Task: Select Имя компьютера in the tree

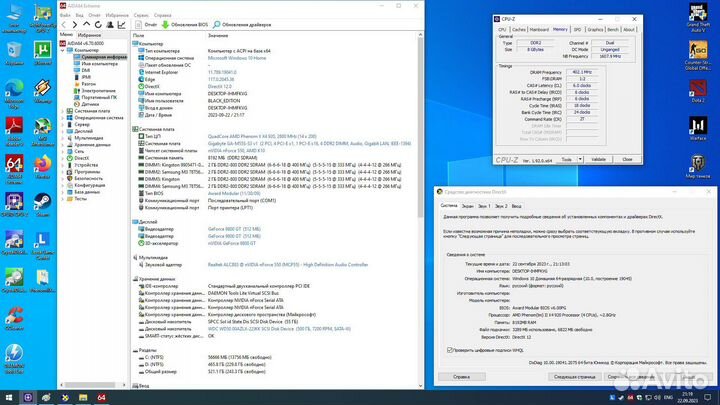Action: pyautogui.click(x=99, y=64)
